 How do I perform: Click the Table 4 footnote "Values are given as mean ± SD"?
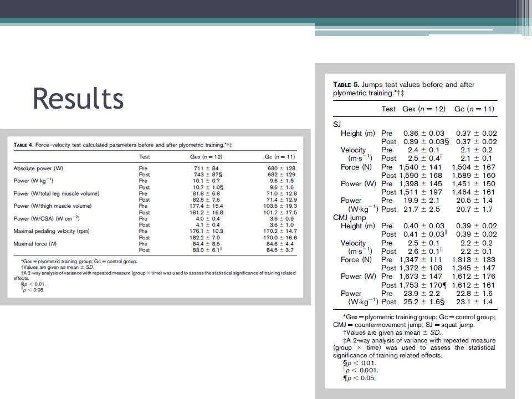(x=57, y=267)
